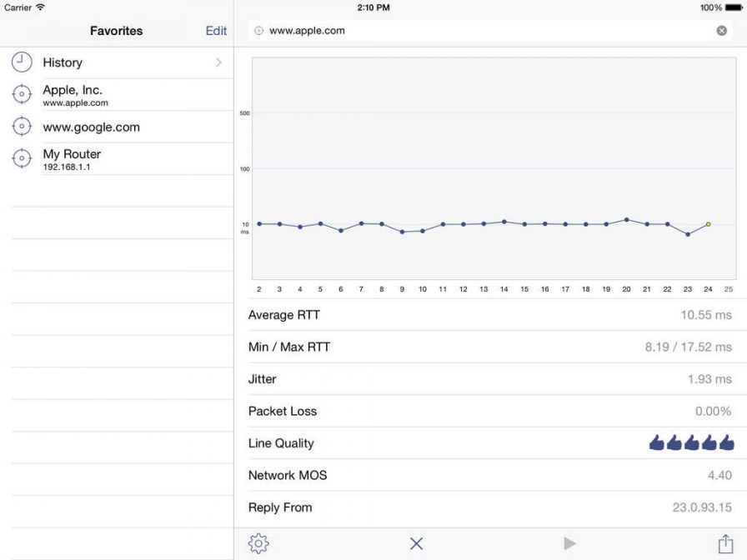The image size is (747, 560).
Task: Open ping settings with the gear icon
Action: click(x=258, y=542)
